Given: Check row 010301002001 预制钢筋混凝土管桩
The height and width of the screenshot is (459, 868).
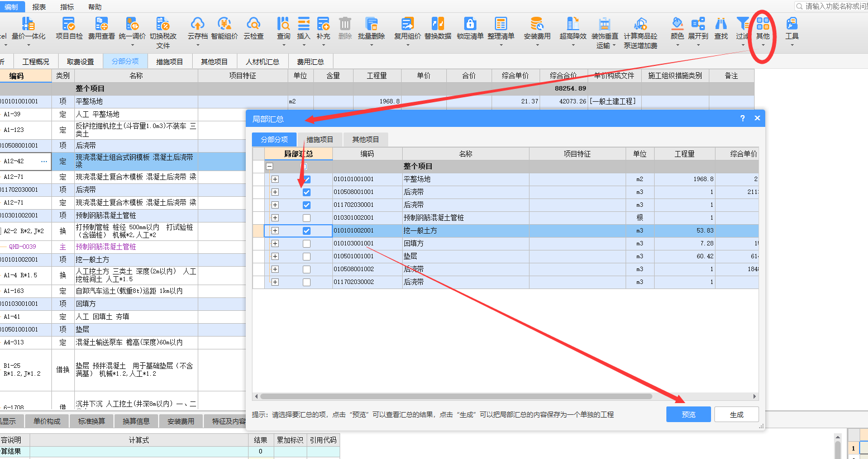Looking at the screenshot, I should coord(307,218).
